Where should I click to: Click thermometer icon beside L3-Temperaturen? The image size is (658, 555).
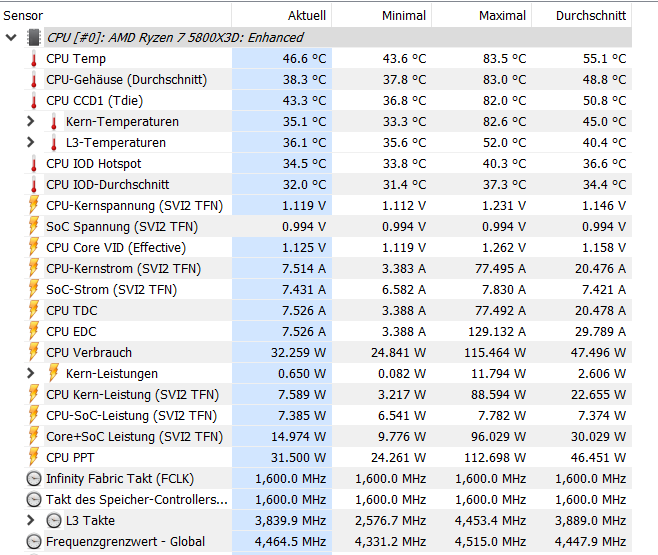[54, 143]
